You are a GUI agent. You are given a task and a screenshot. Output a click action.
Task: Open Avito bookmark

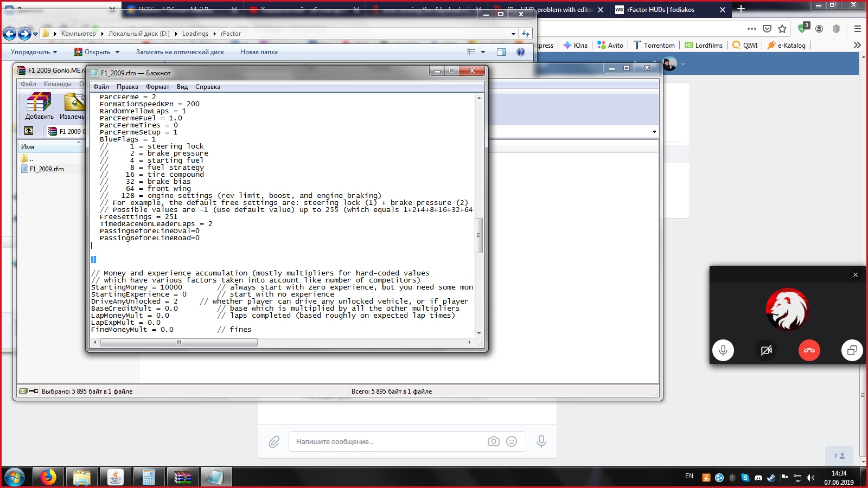(x=610, y=46)
